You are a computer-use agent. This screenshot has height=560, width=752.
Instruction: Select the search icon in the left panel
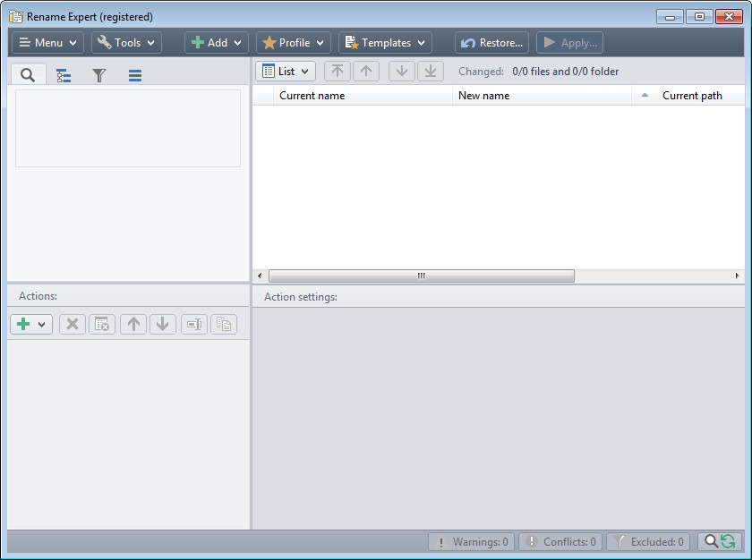click(28, 74)
